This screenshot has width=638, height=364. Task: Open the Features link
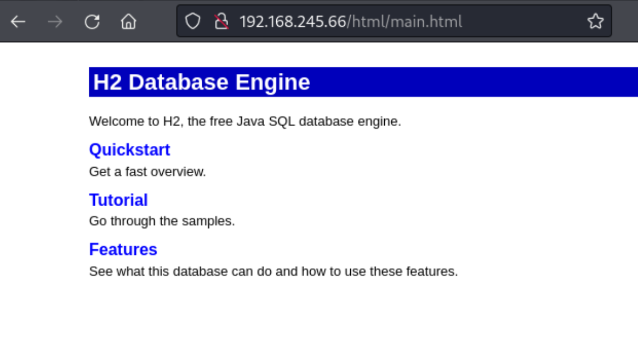123,249
